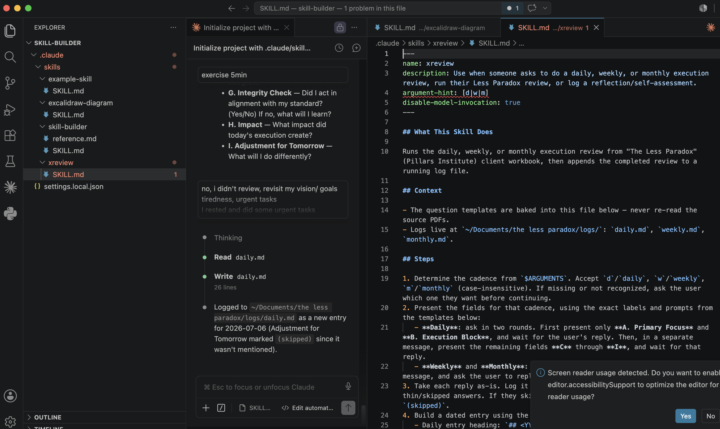Toggle the Edit automatically mode

coord(307,408)
